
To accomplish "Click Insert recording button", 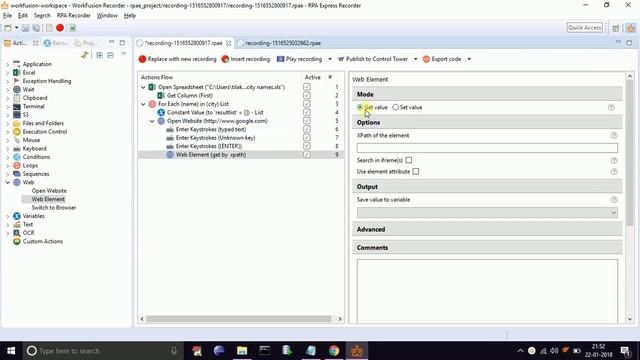I will click(x=246, y=59).
